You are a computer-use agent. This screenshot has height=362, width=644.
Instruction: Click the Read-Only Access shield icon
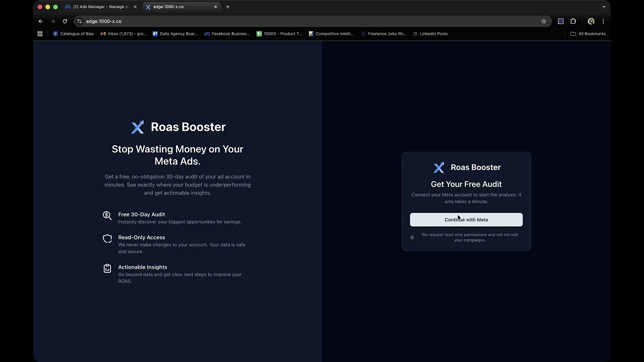107,239
